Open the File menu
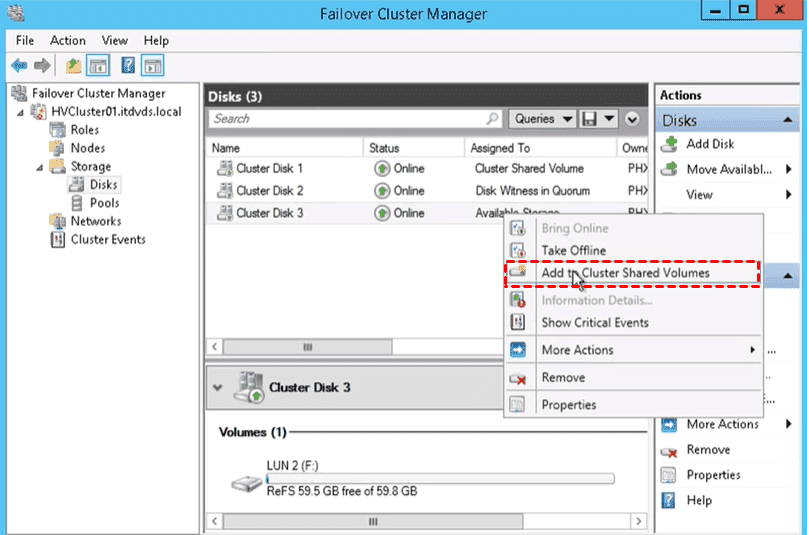The width and height of the screenshot is (807, 535). [x=25, y=41]
